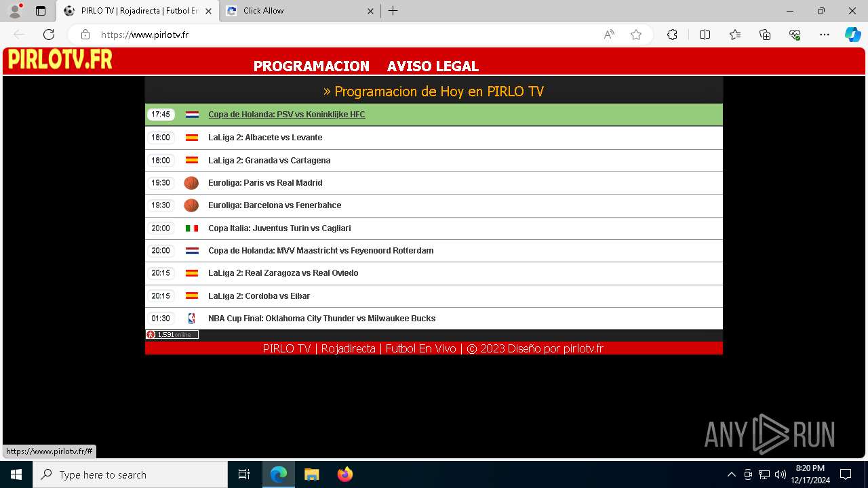This screenshot has height=488, width=868.
Task: View site information lock icon
Action: [x=85, y=35]
